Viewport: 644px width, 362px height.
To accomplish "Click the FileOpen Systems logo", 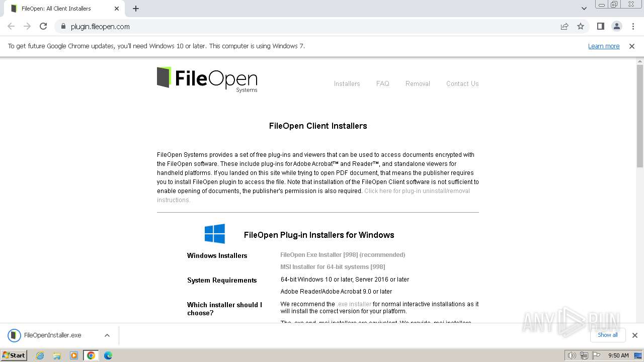I will tap(207, 79).
